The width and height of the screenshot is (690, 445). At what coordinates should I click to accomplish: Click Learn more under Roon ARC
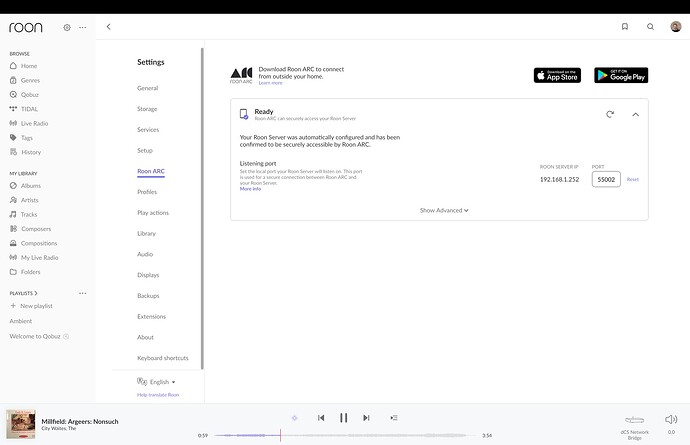270,83
